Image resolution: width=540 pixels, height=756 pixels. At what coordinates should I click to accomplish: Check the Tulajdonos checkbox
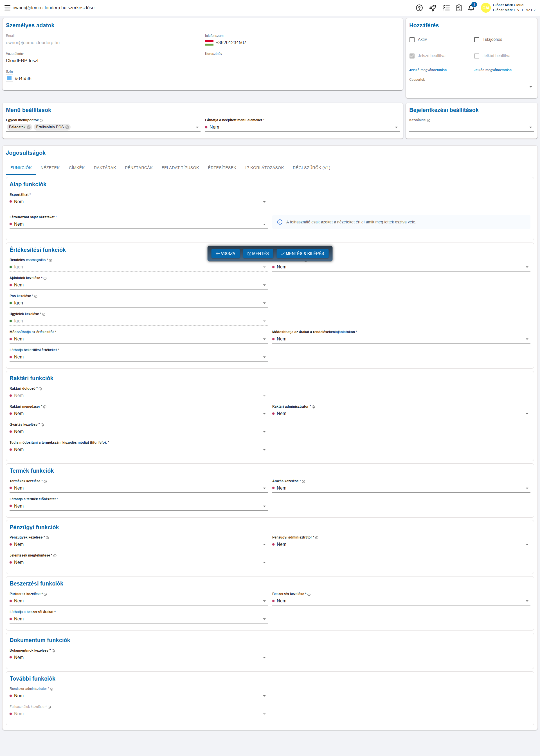tap(476, 40)
